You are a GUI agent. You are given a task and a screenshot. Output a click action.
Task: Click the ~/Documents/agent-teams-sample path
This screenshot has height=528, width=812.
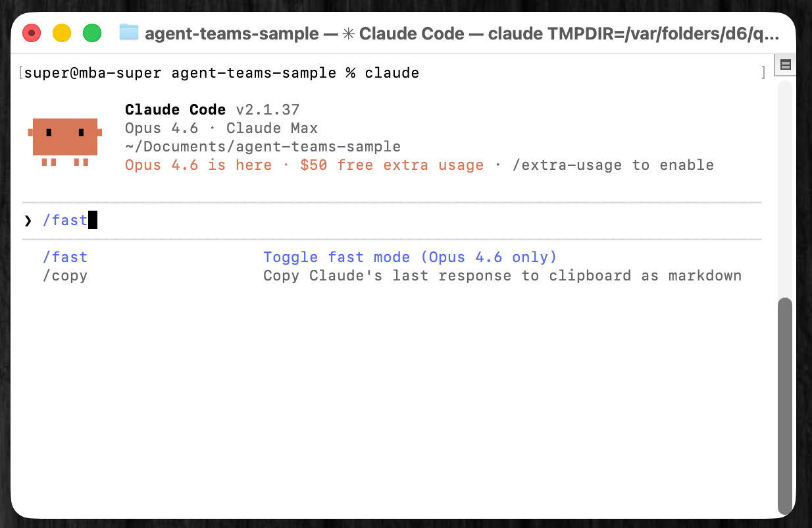pyautogui.click(x=263, y=146)
